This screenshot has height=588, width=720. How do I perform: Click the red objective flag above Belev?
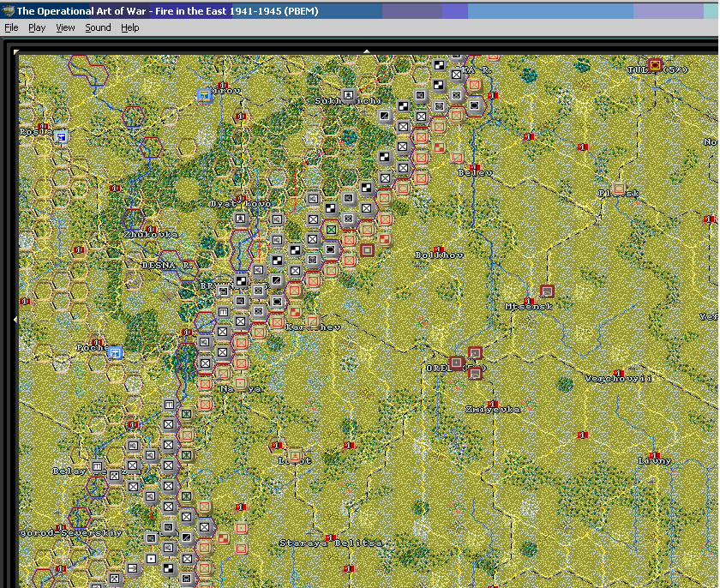[x=475, y=167]
